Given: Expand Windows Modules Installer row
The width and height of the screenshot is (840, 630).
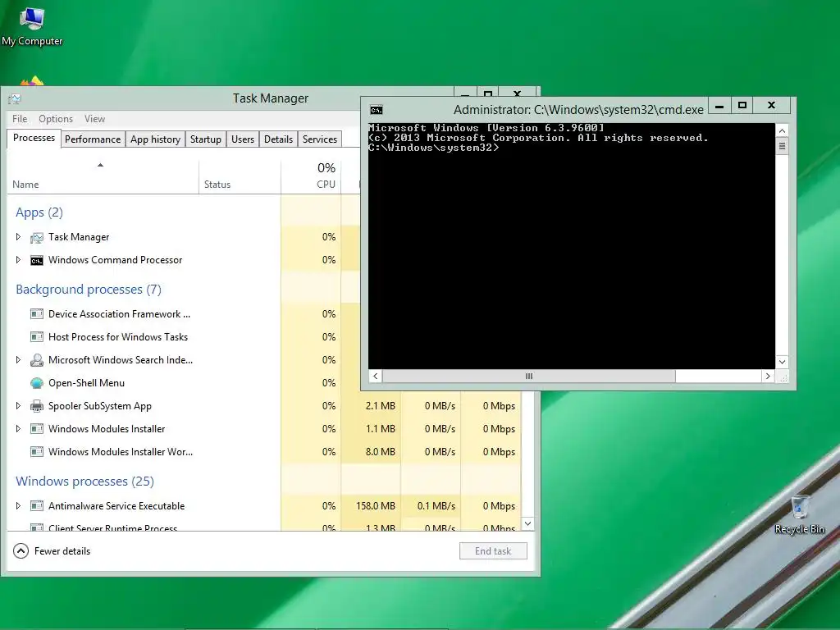Looking at the screenshot, I should pos(18,428).
